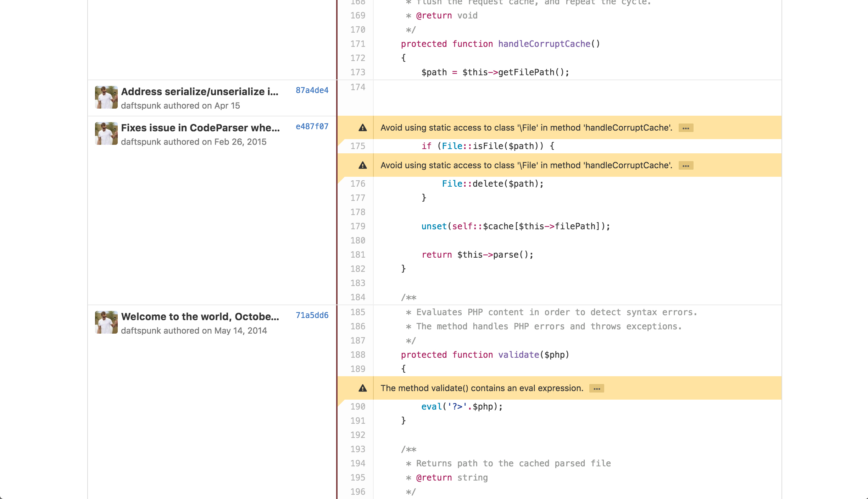Click line number 176
Screen dimensions: 868x499
click(358, 184)
